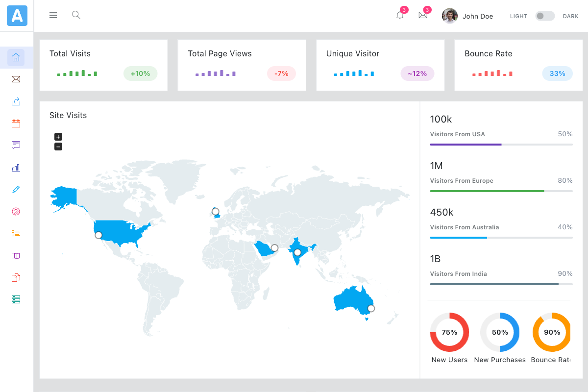Select the Calendar icon in the sidebar
The image size is (588, 392).
tap(16, 123)
